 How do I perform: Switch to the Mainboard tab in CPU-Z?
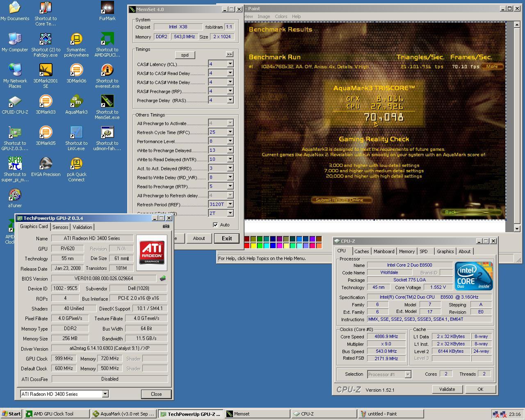coord(384,251)
